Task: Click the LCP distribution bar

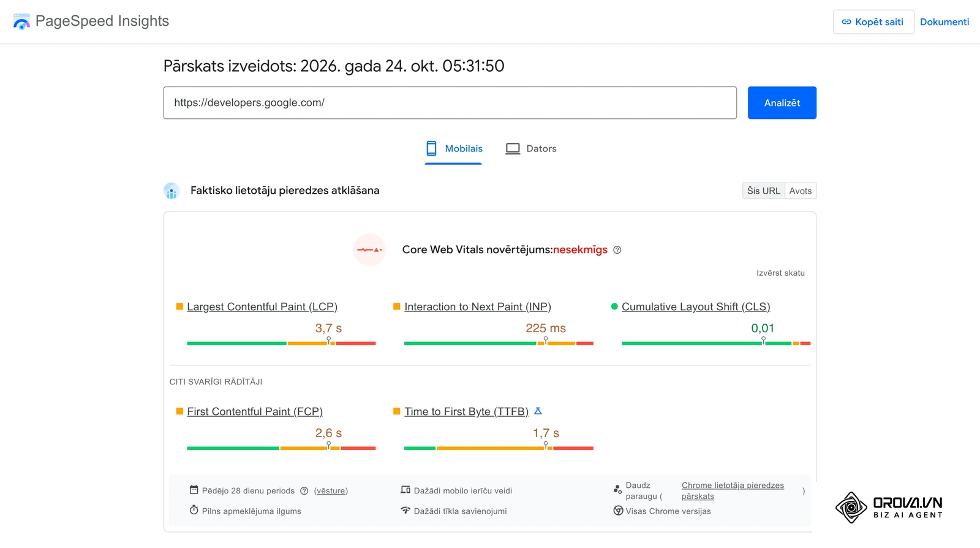Action: pos(281,343)
